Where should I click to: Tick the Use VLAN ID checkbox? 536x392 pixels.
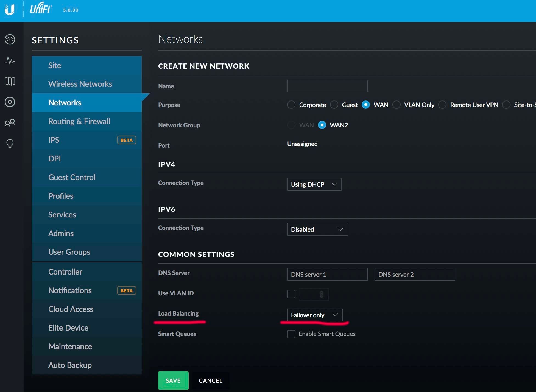click(x=291, y=294)
